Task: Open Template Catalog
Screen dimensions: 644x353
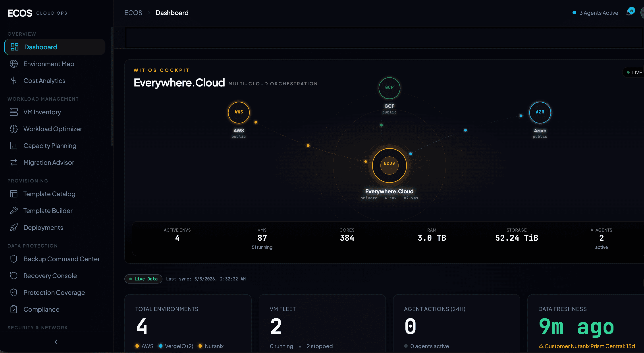Action: [x=54, y=194]
